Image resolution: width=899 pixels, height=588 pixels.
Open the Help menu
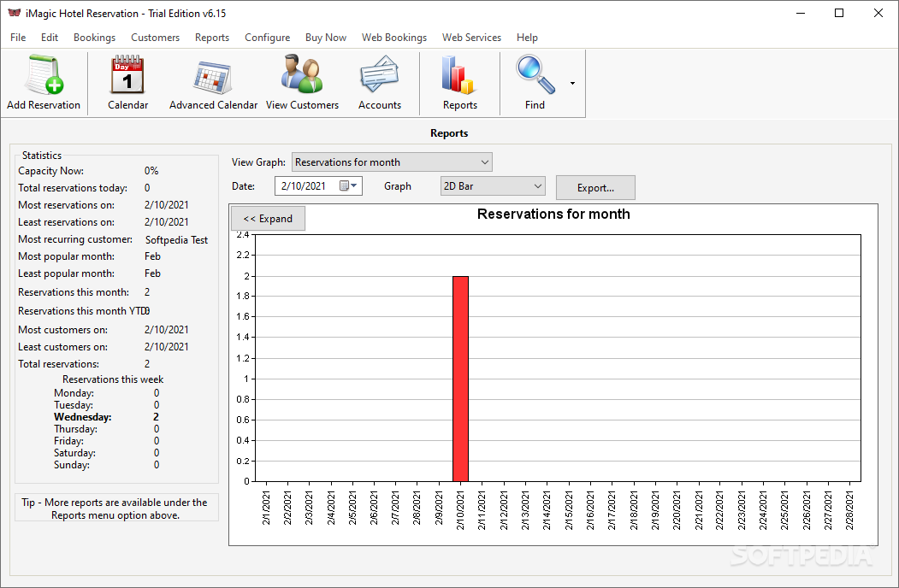pyautogui.click(x=527, y=38)
